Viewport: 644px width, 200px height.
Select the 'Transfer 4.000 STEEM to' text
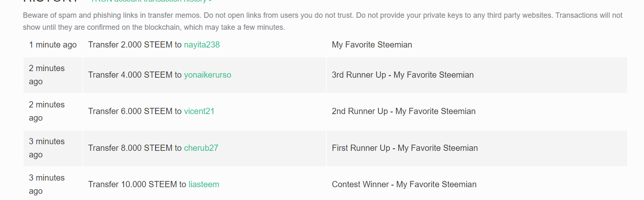pyautogui.click(x=135, y=75)
